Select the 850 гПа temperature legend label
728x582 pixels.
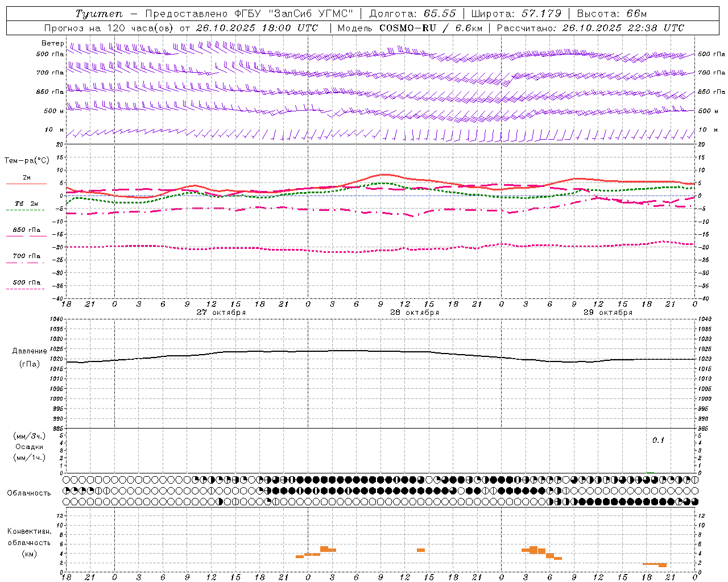coord(27,230)
